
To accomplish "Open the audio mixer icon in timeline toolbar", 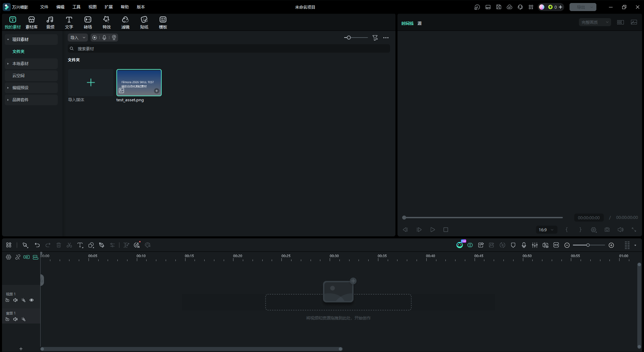I will pyautogui.click(x=535, y=245).
